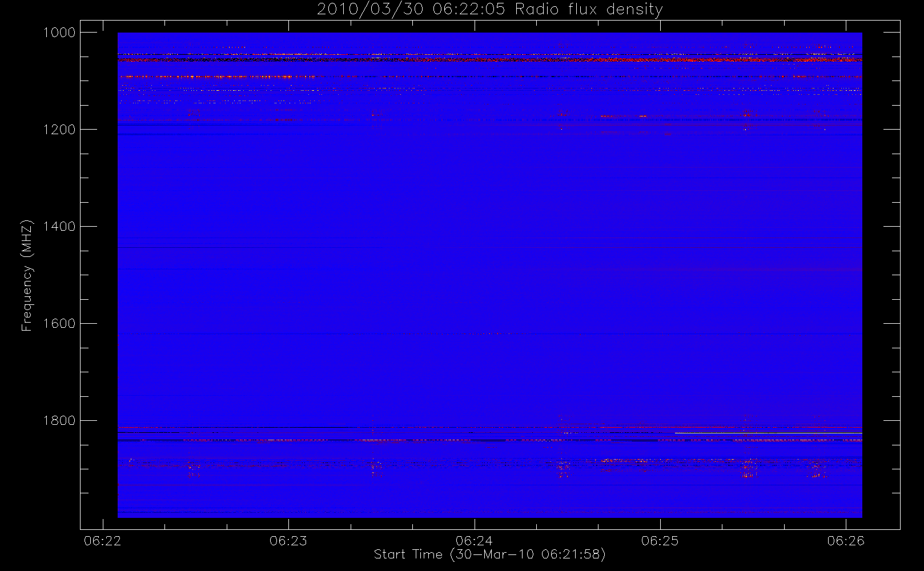Click the 1400 frequency tick label
Image resolution: width=924 pixels, height=571 pixels.
[x=59, y=227]
